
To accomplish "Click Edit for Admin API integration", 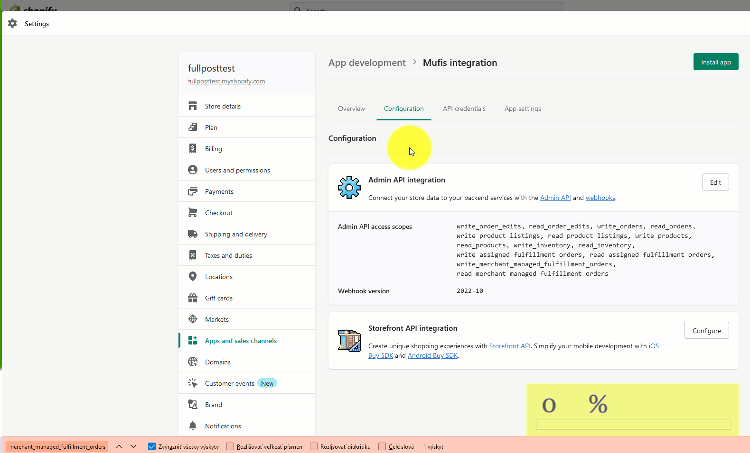I will [715, 182].
